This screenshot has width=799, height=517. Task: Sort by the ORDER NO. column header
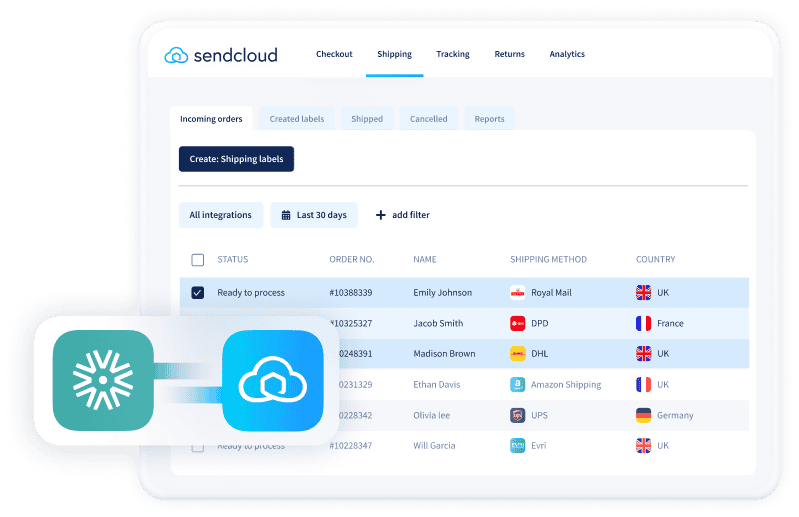(352, 259)
